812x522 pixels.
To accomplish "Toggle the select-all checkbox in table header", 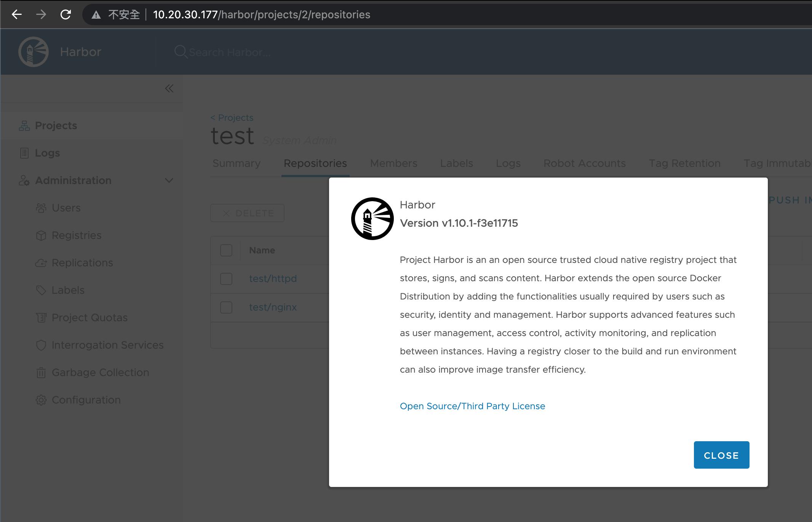I will (226, 250).
